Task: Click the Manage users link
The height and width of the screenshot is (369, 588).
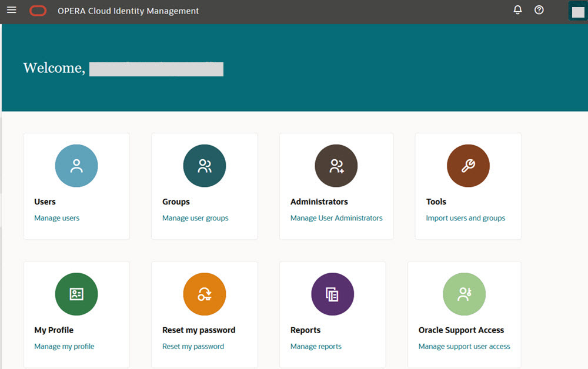Action: click(x=56, y=218)
